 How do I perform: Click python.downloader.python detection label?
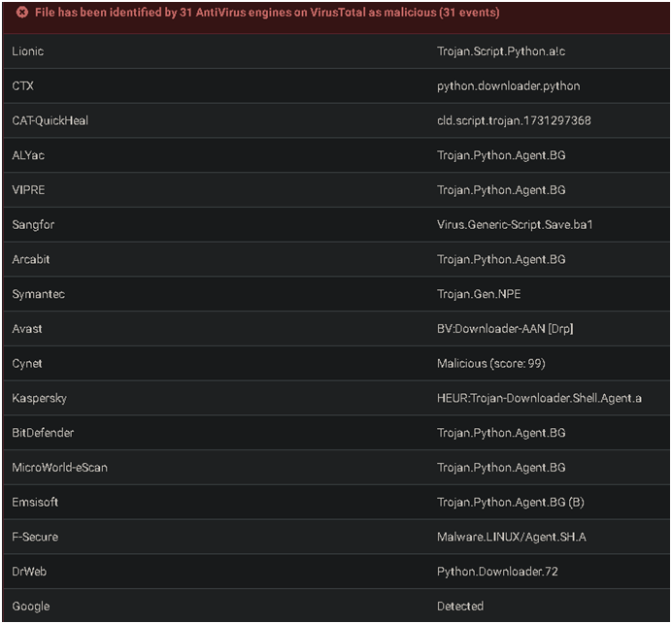pyautogui.click(x=508, y=86)
